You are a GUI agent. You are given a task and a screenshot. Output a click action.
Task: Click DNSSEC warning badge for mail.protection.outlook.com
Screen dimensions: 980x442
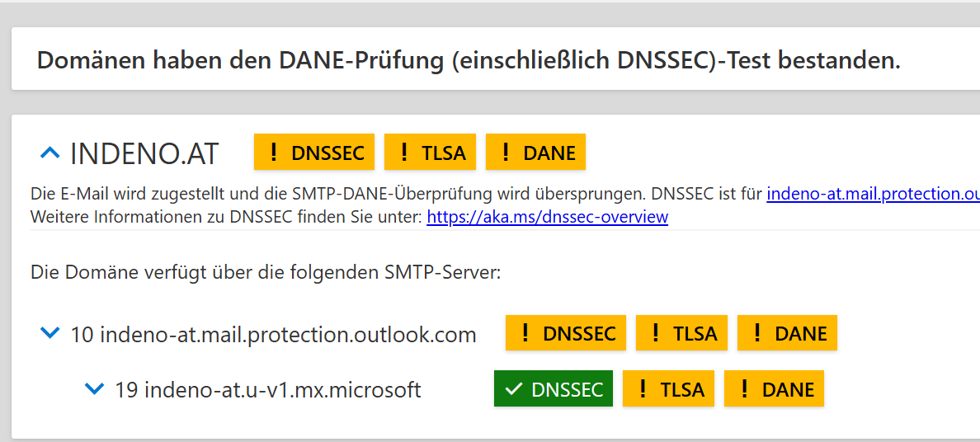coord(566,333)
